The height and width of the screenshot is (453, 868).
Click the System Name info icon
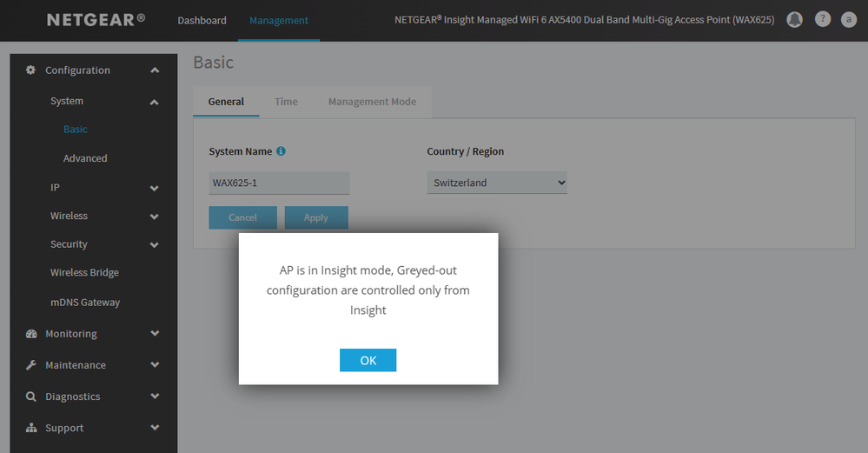pos(282,151)
